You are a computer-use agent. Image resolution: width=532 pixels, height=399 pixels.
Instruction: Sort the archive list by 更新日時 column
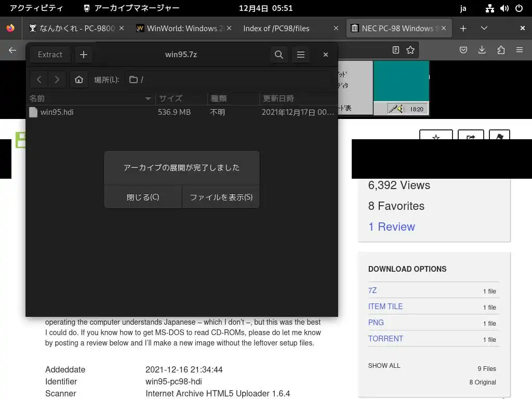(x=298, y=99)
